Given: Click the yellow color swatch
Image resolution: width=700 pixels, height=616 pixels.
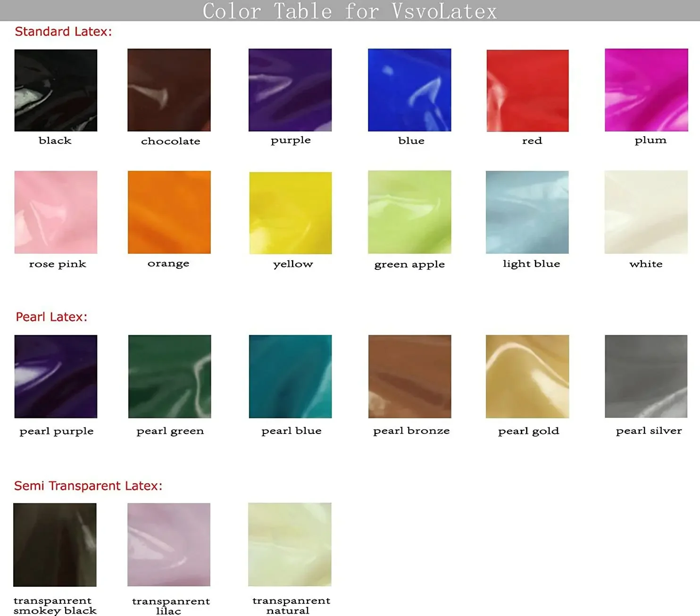Looking at the screenshot, I should [x=291, y=213].
